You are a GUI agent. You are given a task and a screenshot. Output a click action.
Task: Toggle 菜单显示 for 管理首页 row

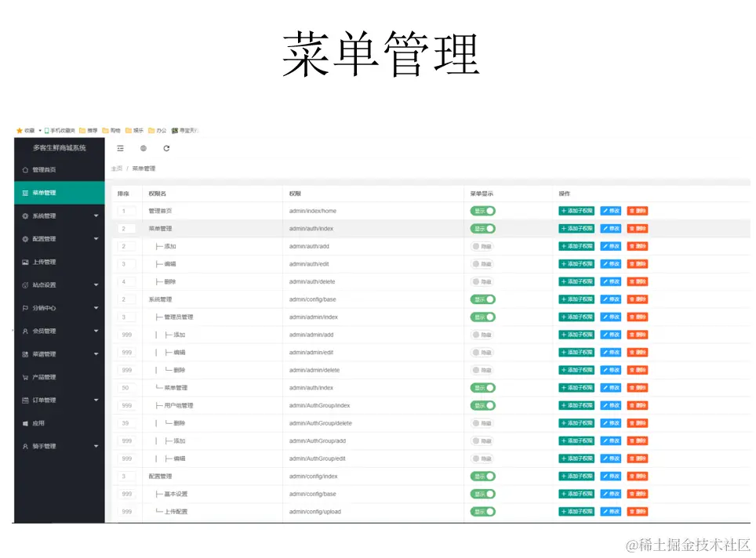(483, 210)
